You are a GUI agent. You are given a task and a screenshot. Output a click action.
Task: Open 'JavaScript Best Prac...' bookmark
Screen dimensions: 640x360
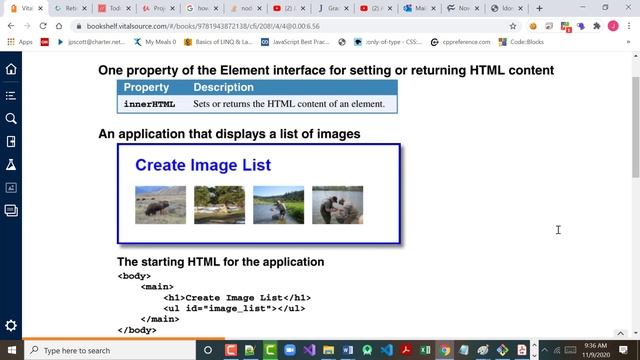point(295,42)
